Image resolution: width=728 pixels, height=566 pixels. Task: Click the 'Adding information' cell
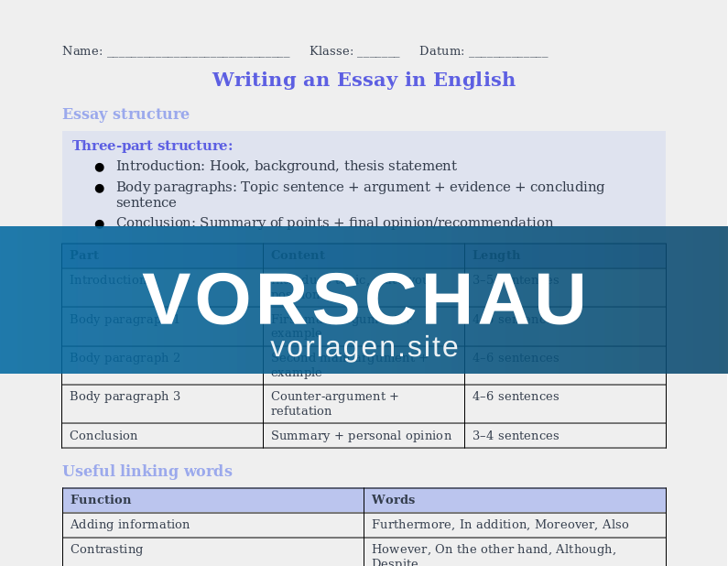[213, 525]
